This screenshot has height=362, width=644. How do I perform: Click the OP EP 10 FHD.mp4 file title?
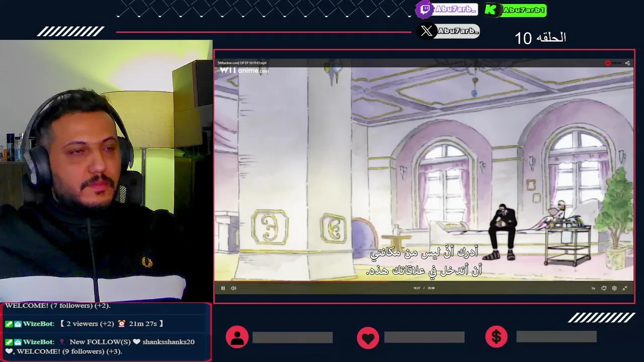pos(242,63)
